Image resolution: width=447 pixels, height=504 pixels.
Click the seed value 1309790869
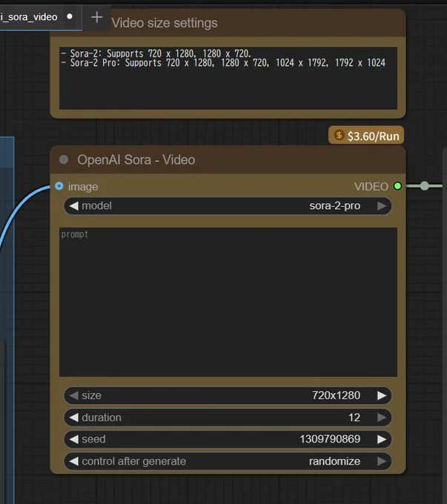(330, 439)
